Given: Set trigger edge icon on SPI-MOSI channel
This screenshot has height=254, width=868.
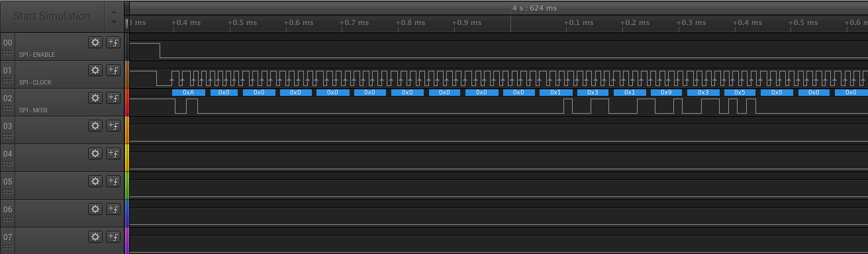Looking at the screenshot, I should pyautogui.click(x=113, y=98).
